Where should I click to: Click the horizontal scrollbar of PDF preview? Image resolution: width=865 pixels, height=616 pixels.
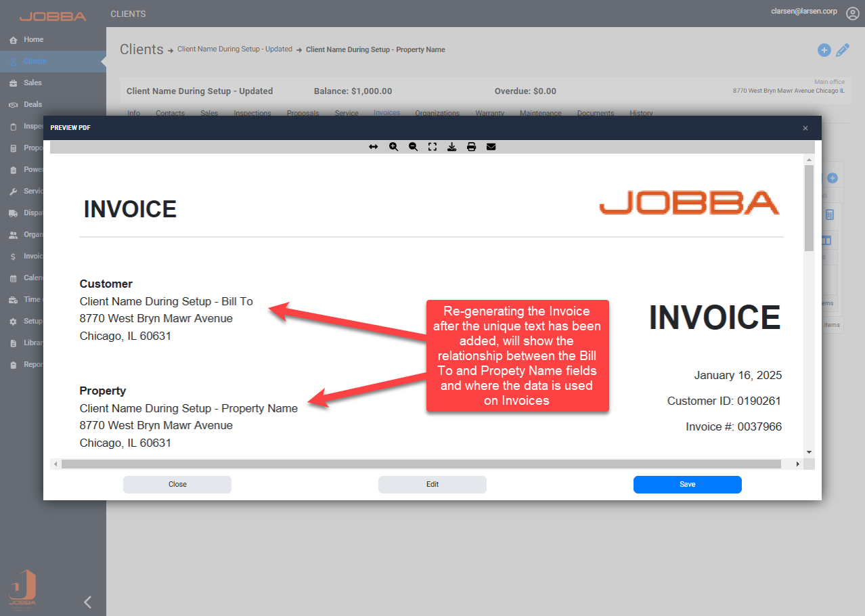[x=420, y=464]
